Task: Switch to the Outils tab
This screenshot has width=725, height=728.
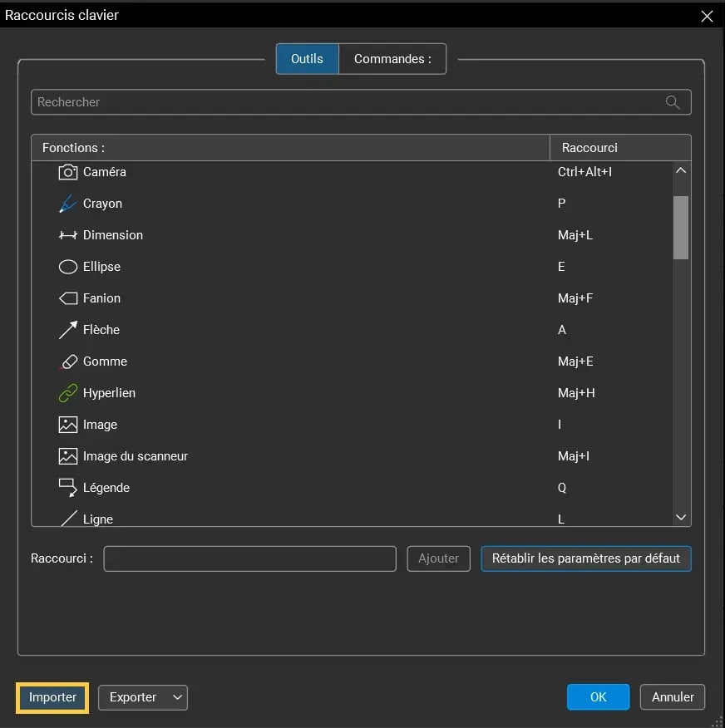Action: 306,58
